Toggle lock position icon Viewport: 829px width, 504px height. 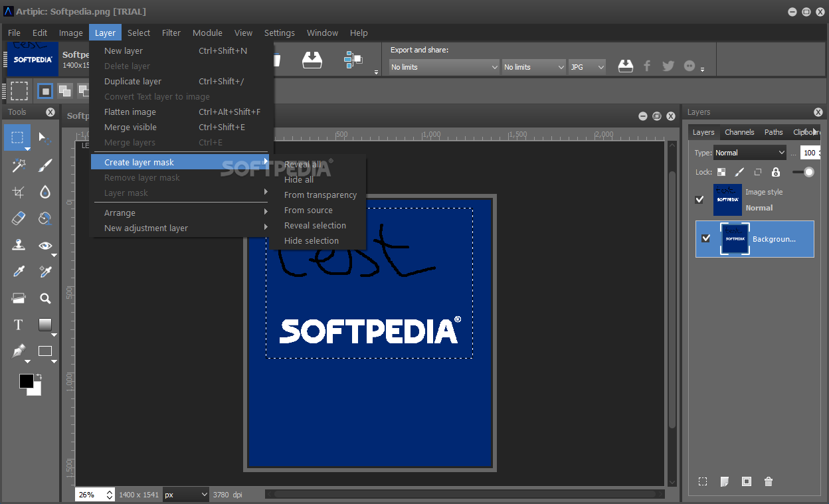click(757, 172)
